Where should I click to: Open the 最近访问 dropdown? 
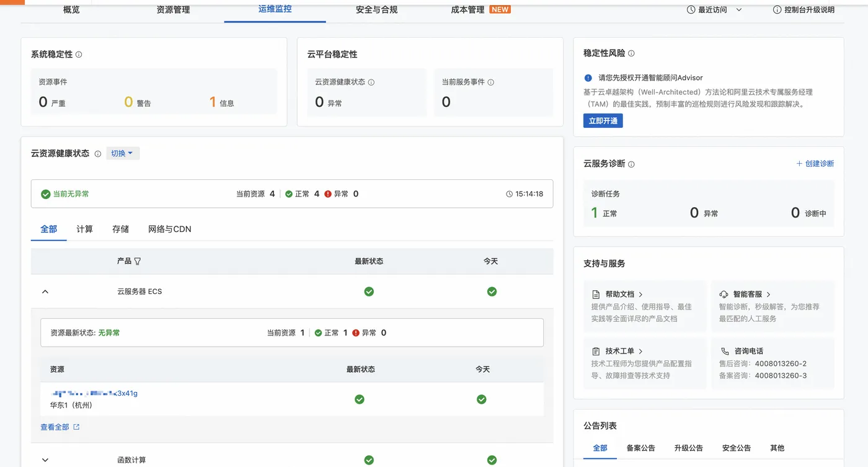(x=714, y=10)
